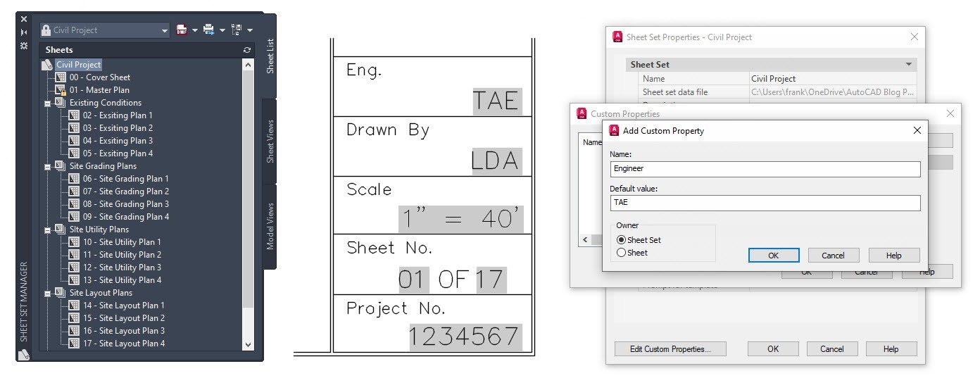Close the Add Custom Property dialog
Image resolution: width=980 pixels, height=390 pixels.
pyautogui.click(x=917, y=130)
